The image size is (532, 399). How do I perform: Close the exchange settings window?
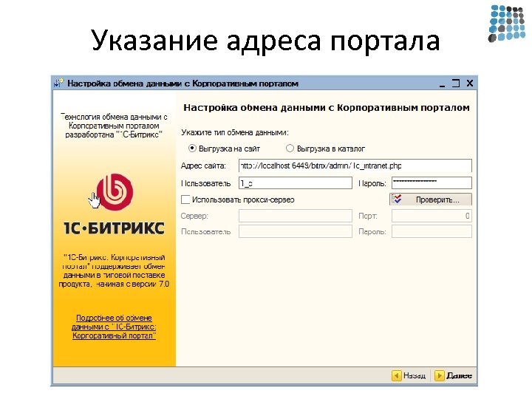(x=470, y=83)
